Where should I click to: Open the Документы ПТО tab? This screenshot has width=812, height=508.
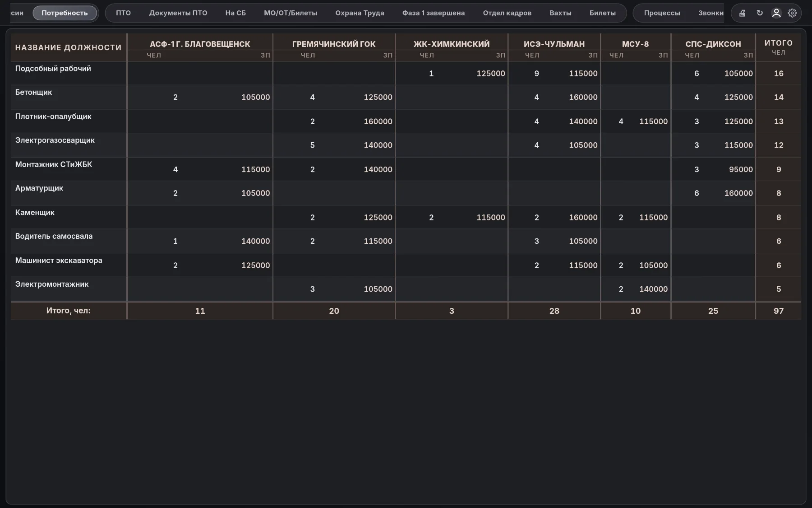pos(178,13)
